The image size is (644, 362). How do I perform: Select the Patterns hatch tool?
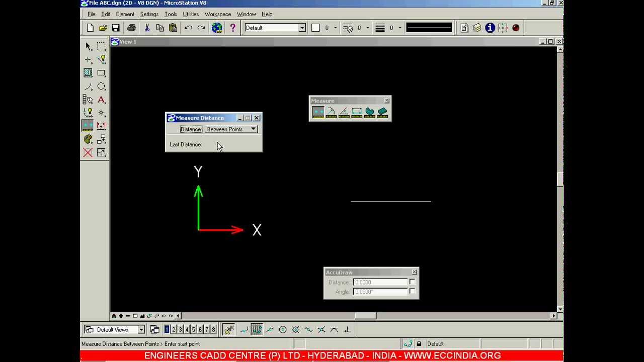88,73
